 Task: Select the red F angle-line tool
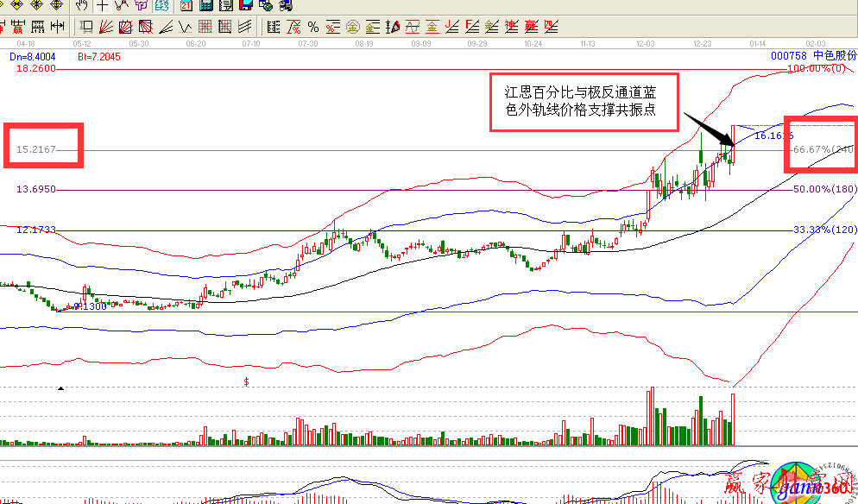(469, 26)
